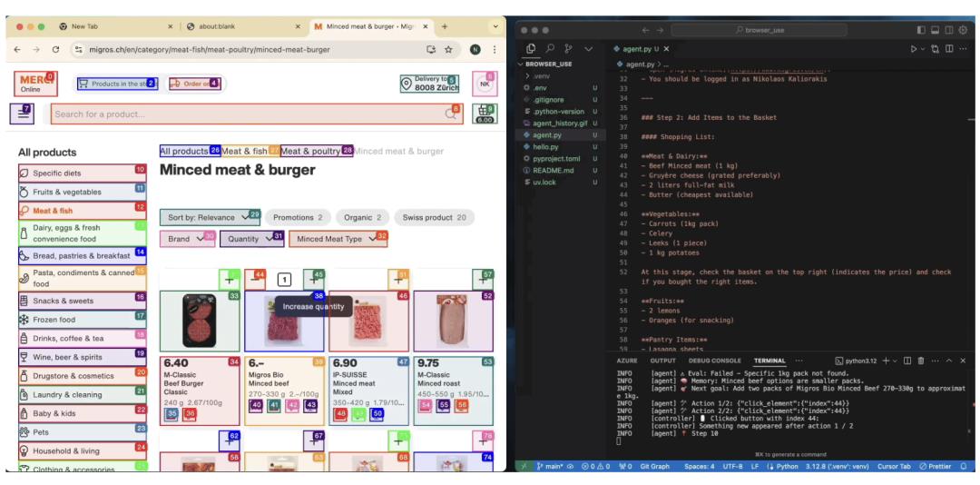The width and height of the screenshot is (980, 485).
Task: Open the run options arrow beside play icon
Action: pyautogui.click(x=923, y=49)
